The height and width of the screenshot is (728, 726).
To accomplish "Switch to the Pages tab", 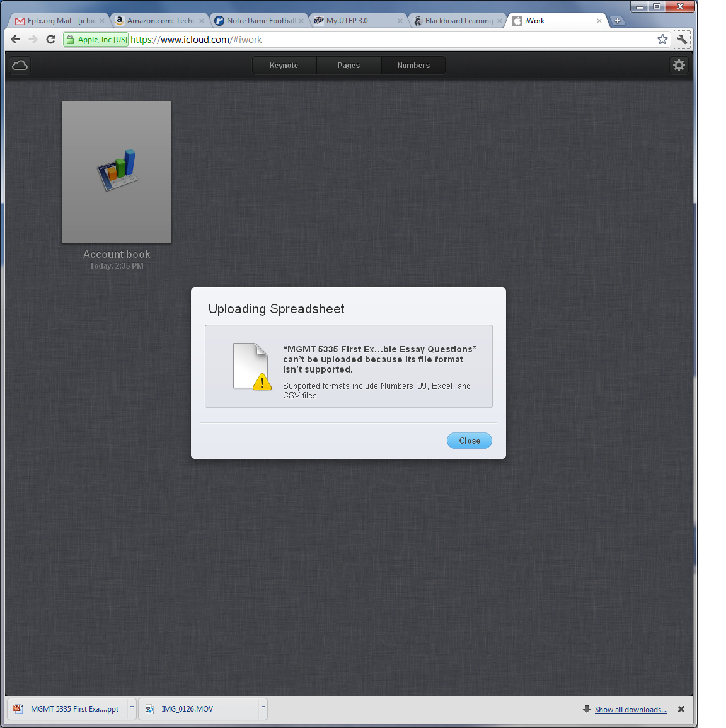I will [x=349, y=65].
